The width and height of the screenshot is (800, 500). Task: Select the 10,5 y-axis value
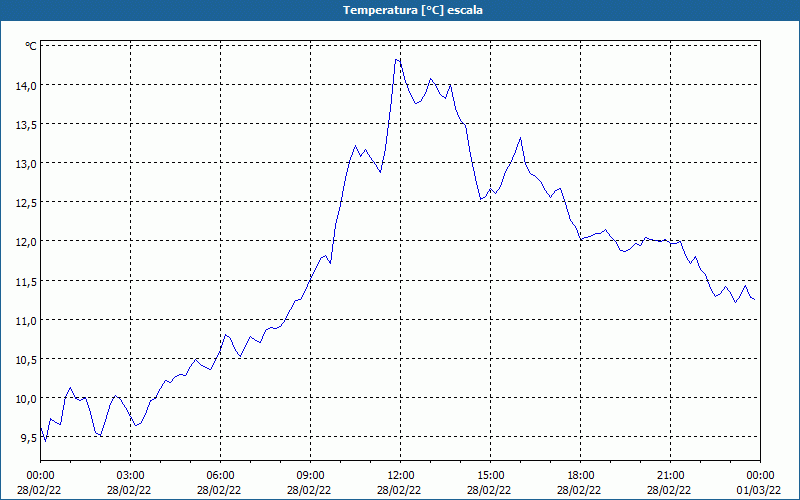pos(26,360)
